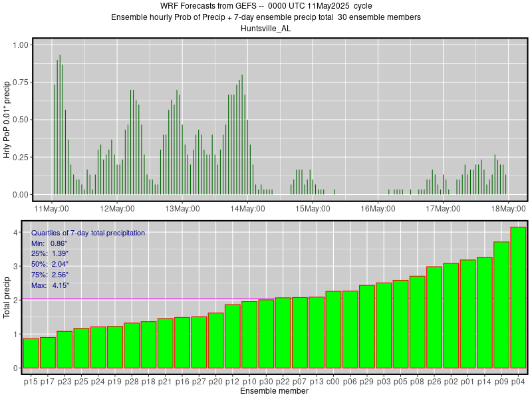This screenshot has height=399, width=532.
Task: Select the "p16" ensemble member tick label
Action: [182, 382]
